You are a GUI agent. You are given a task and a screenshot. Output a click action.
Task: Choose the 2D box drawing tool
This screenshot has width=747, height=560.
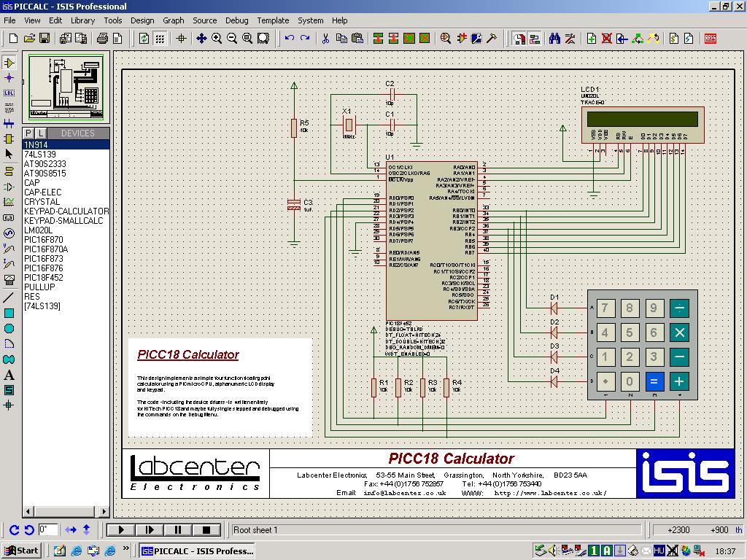coord(9,313)
